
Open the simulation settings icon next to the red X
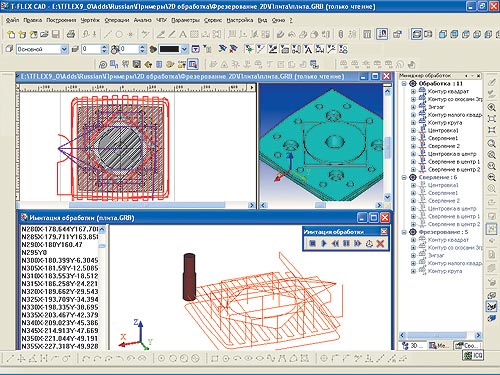369,243
